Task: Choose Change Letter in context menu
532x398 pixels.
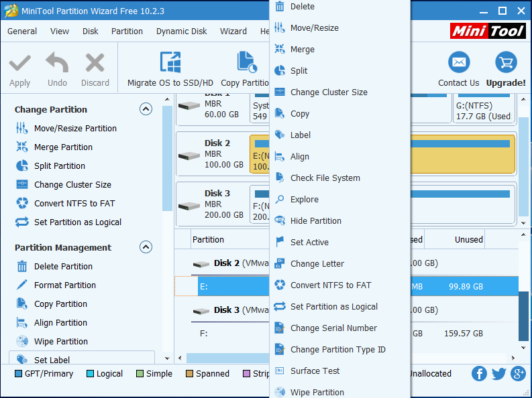Action: point(339,263)
